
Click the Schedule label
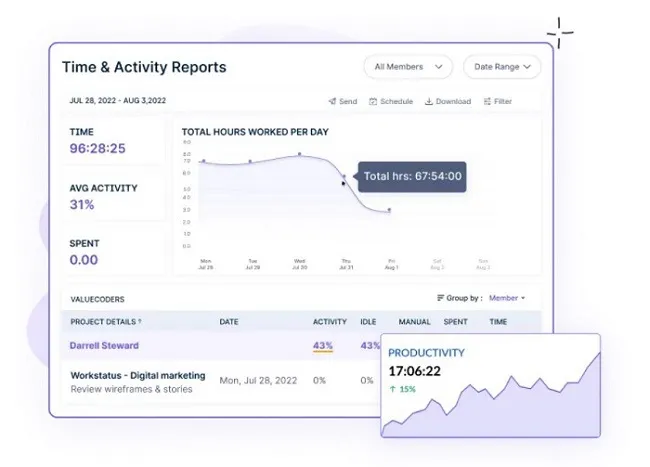coord(397,101)
